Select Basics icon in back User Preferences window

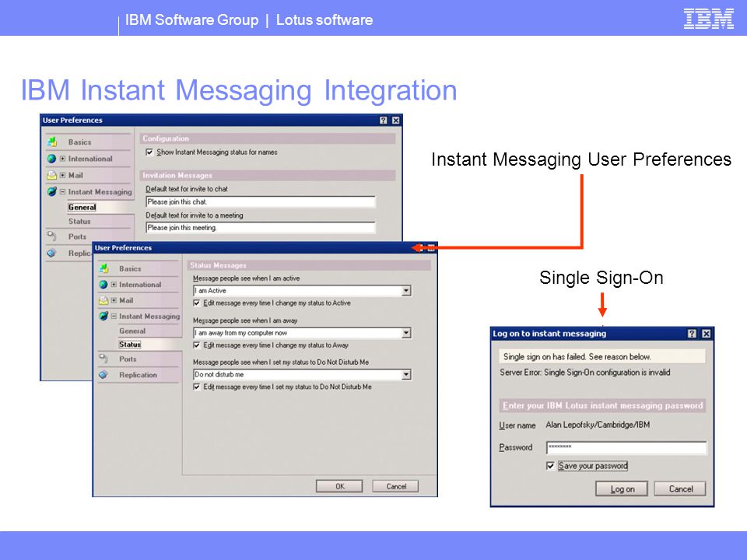[x=52, y=142]
